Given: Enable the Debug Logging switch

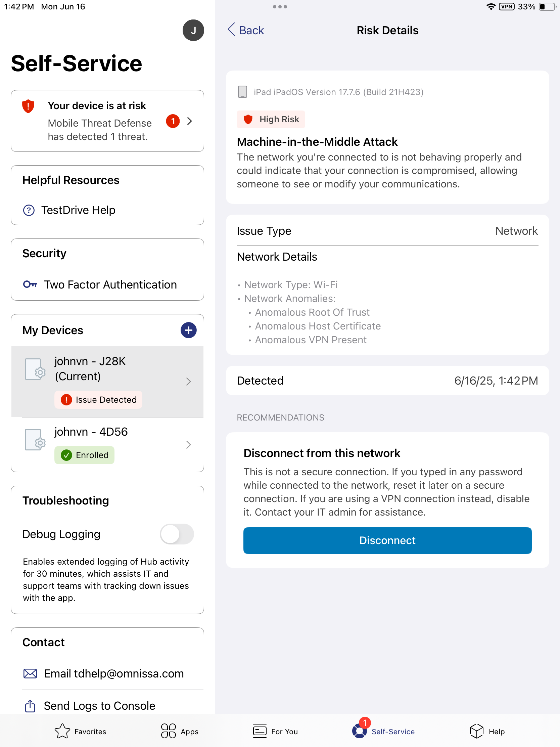Looking at the screenshot, I should (x=177, y=534).
